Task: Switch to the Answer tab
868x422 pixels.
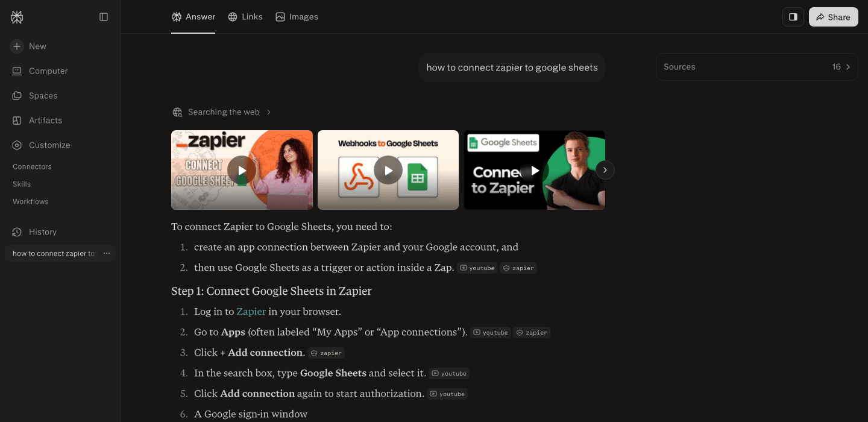Action: 193,17
